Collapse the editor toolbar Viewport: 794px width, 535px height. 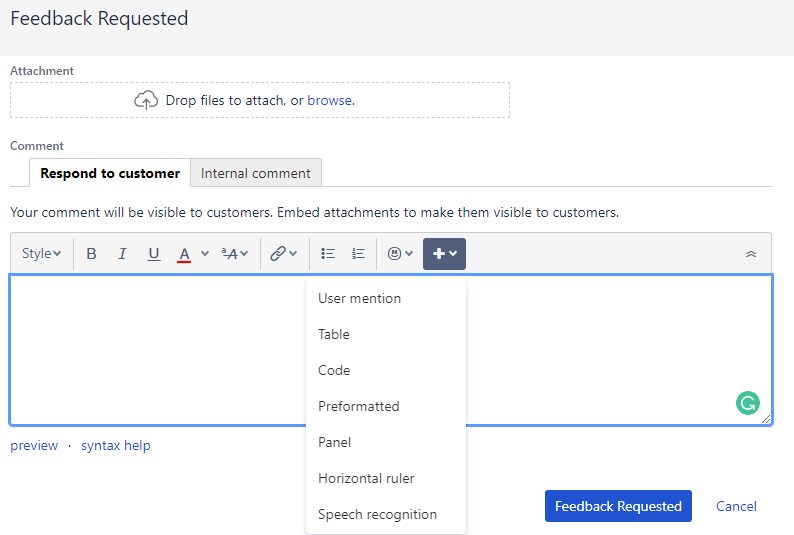(x=751, y=254)
